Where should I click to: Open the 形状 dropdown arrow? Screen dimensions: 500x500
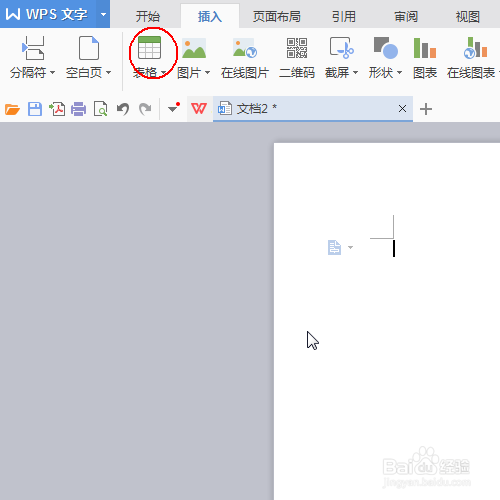click(399, 72)
